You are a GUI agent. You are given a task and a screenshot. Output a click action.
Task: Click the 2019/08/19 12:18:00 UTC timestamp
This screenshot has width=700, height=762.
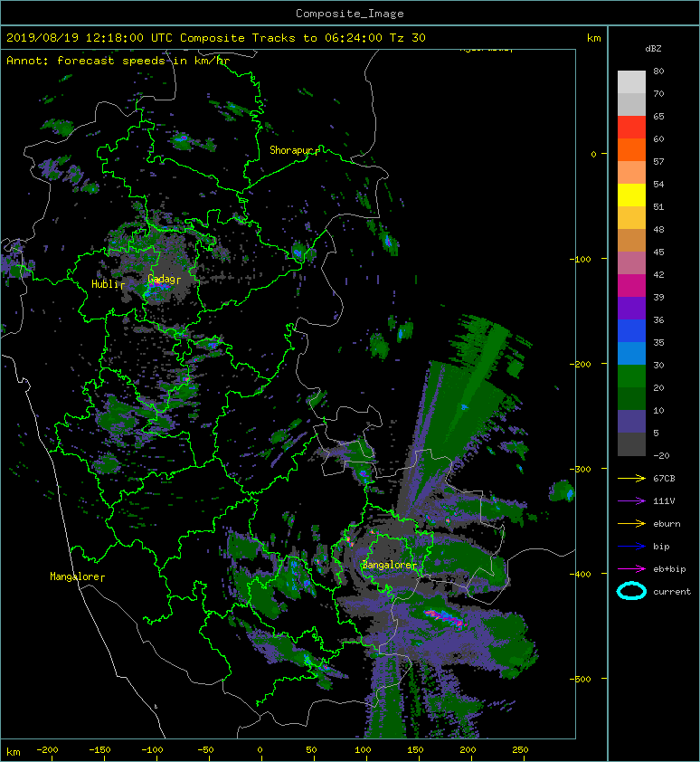(90, 38)
